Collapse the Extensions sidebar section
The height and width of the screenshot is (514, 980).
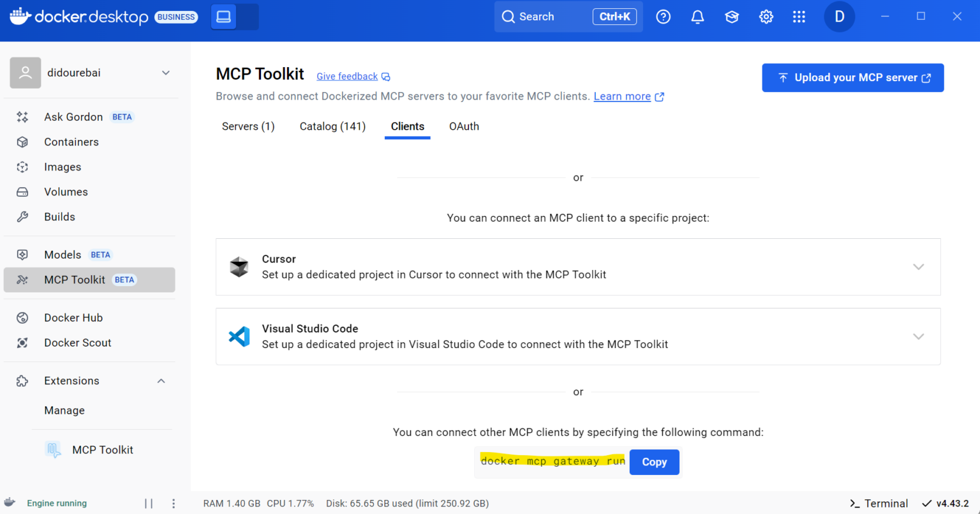(161, 381)
